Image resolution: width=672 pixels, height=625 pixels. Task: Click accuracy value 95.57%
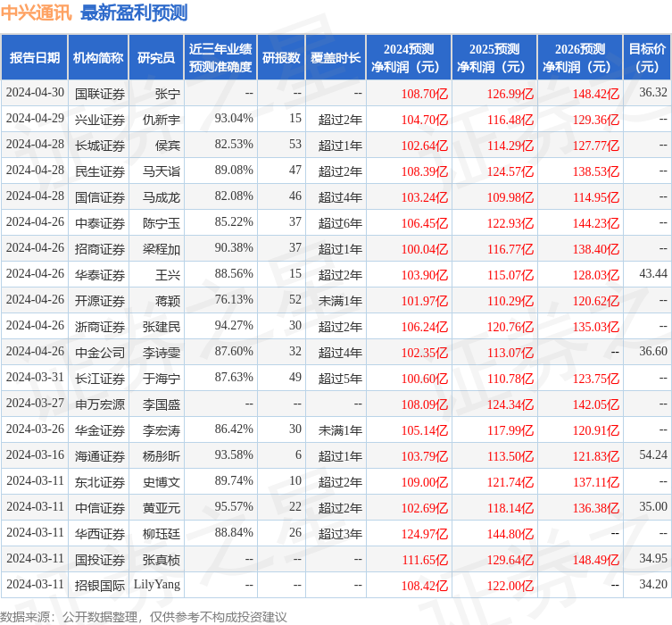(234, 506)
